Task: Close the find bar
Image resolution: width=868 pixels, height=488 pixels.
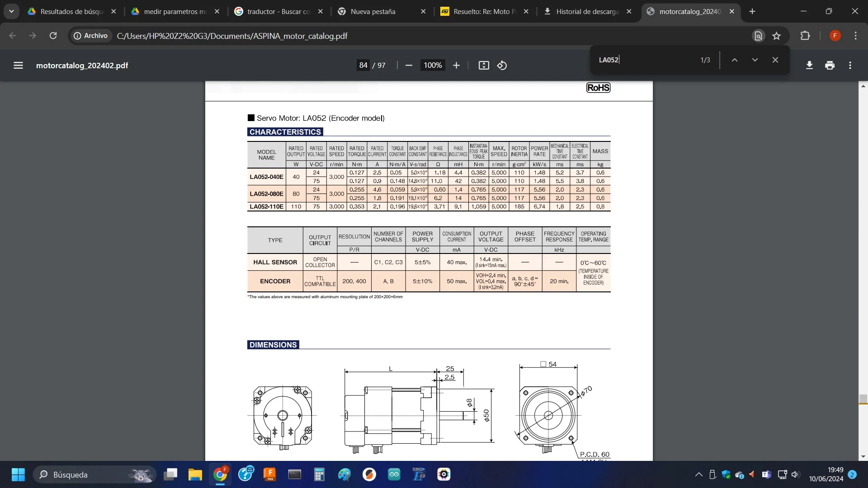Action: 775,60
